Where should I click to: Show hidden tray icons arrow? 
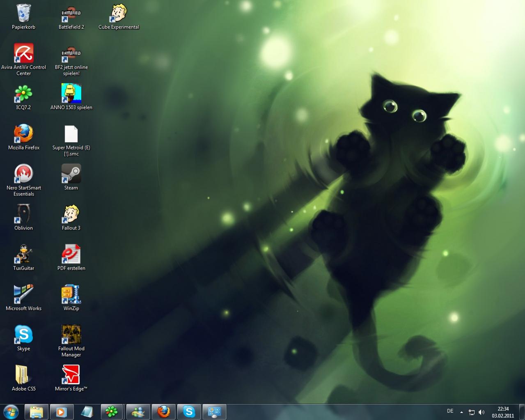(x=461, y=412)
